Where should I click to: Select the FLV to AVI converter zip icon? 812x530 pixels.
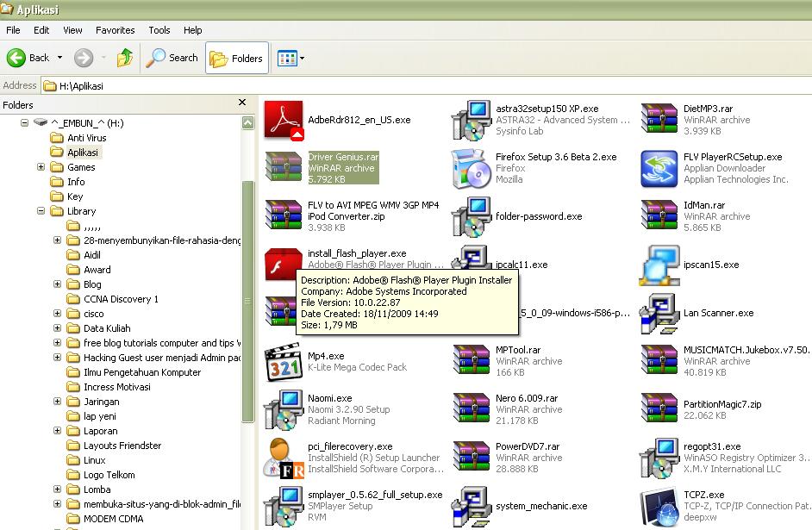(x=284, y=215)
